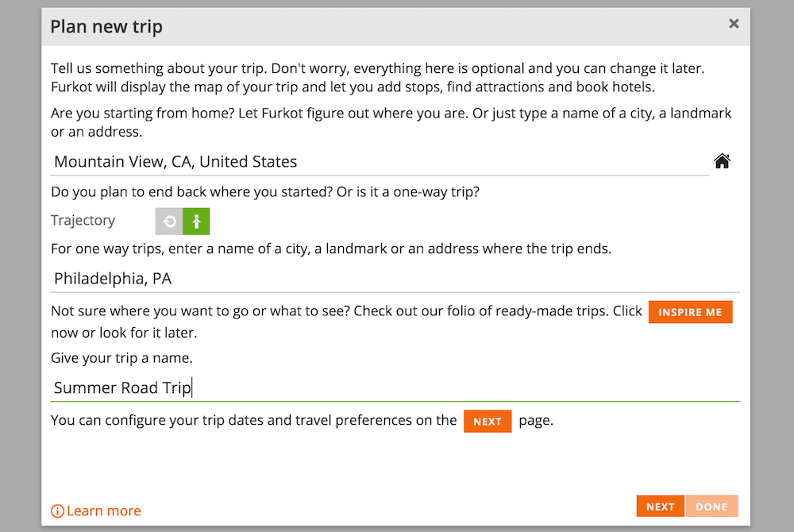Click the gray backdrop outside the dialog

tap(21, 266)
